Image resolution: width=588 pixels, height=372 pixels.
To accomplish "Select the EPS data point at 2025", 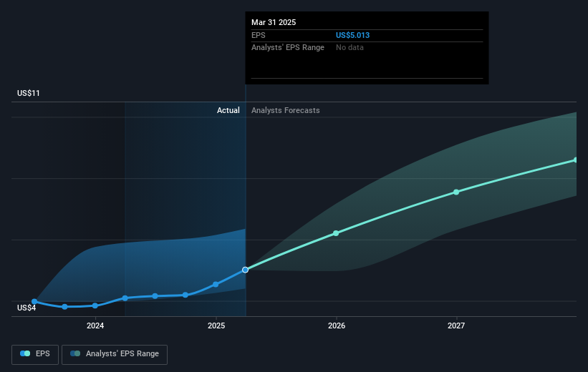I will click(216, 284).
